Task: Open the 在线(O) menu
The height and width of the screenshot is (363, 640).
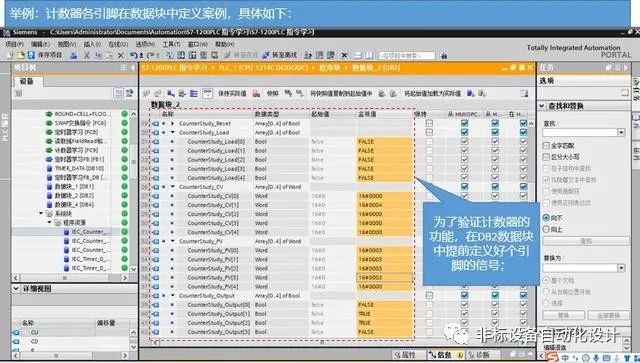Action: tap(118, 44)
